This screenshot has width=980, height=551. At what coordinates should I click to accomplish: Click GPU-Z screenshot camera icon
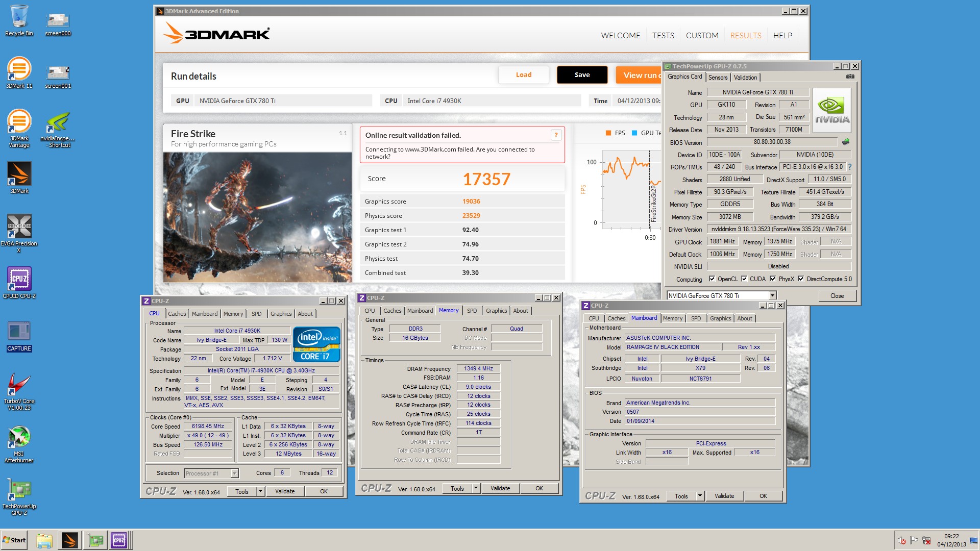(x=850, y=77)
